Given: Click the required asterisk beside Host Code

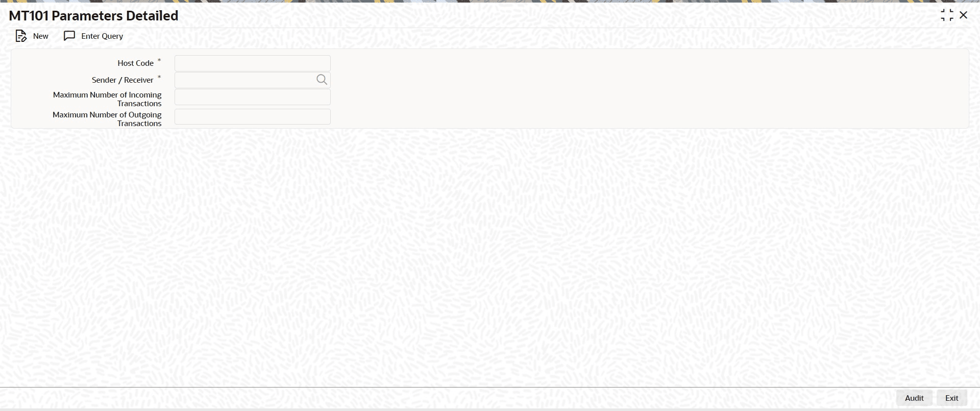Looking at the screenshot, I should (x=159, y=61).
